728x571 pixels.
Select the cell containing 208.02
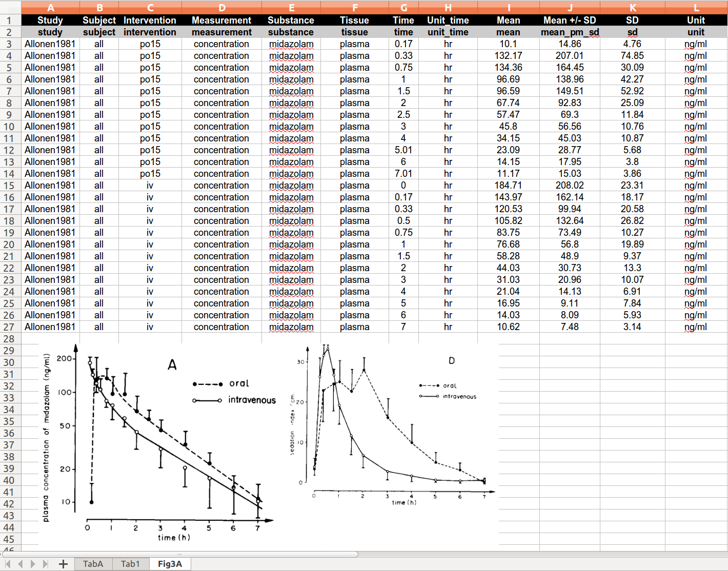click(570, 186)
